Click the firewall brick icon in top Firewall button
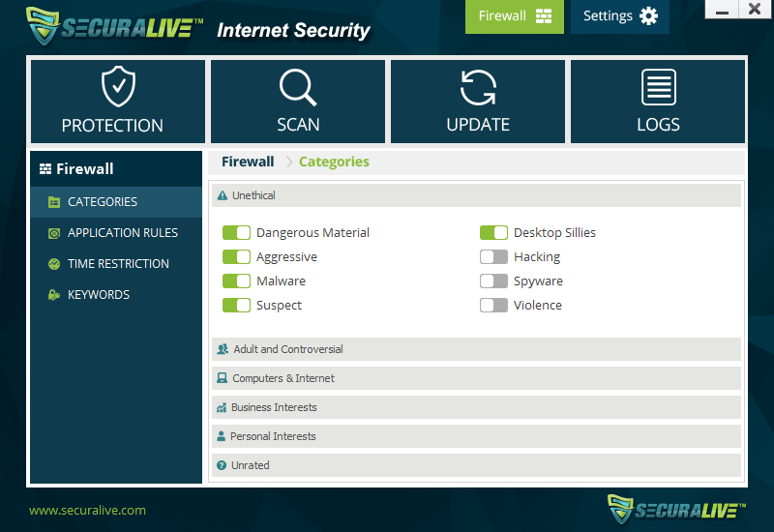The image size is (774, 532). pos(544,16)
